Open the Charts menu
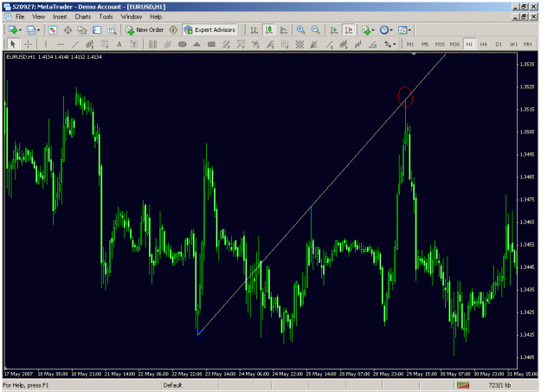Screen dimensions: 541x392 [83, 16]
